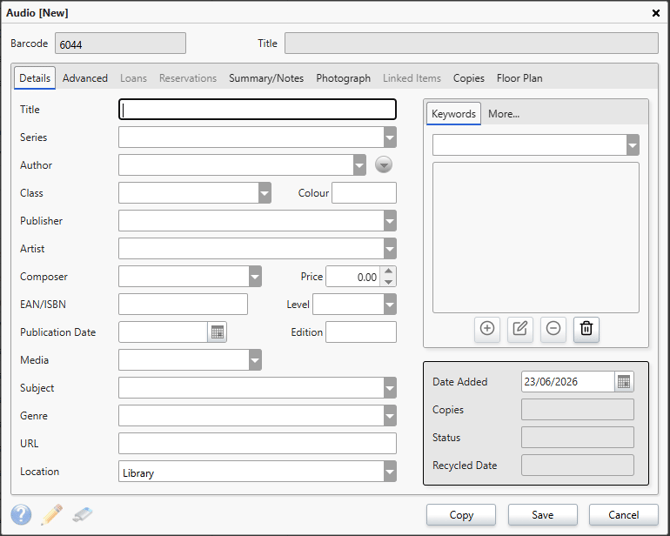670x536 pixels.
Task: Expand the Publisher dropdown
Action: point(390,221)
